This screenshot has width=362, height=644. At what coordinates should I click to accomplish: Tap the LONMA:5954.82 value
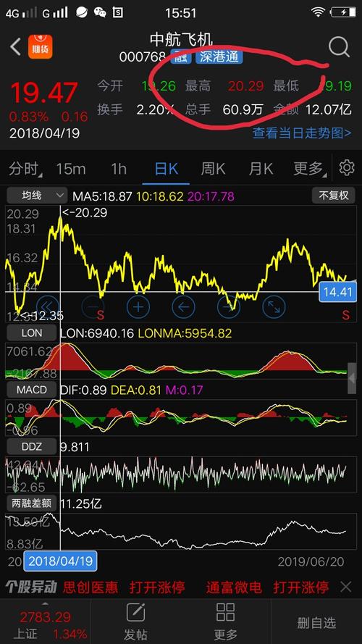tap(185, 333)
